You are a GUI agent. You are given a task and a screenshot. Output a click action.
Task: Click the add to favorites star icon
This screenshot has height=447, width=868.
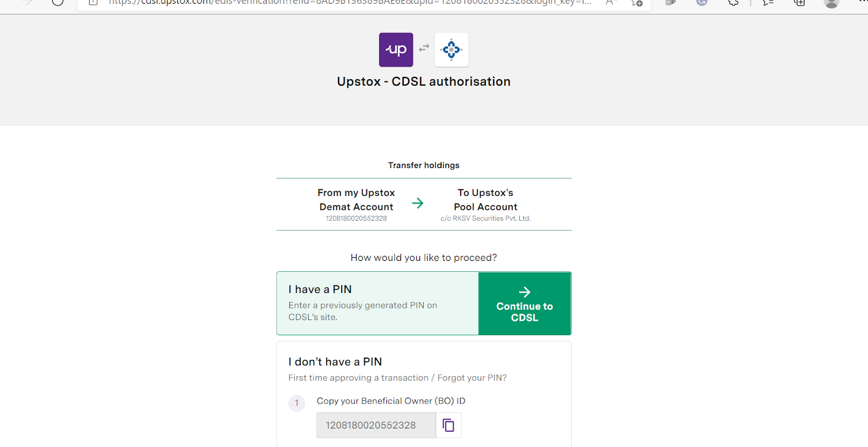[x=637, y=3]
